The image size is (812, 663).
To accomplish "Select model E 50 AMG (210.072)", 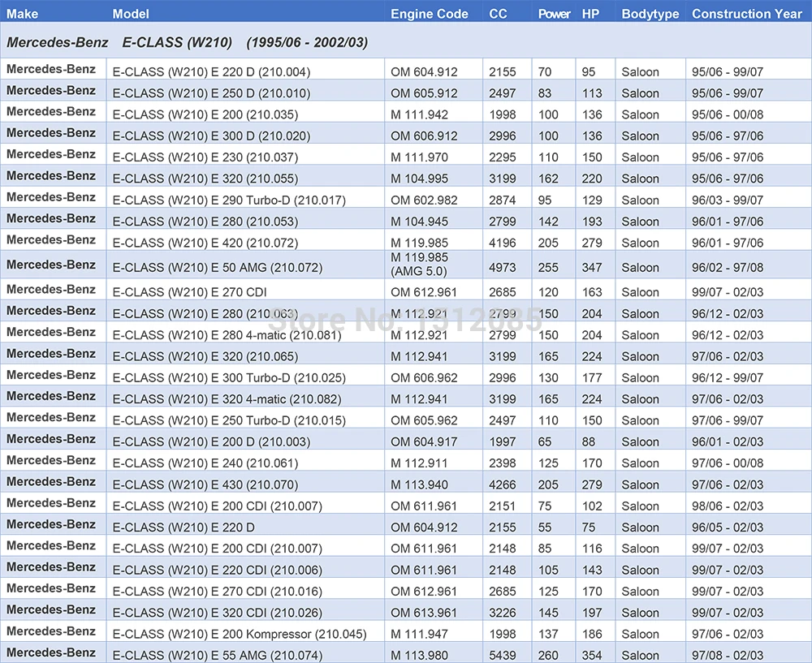I will click(x=218, y=268).
